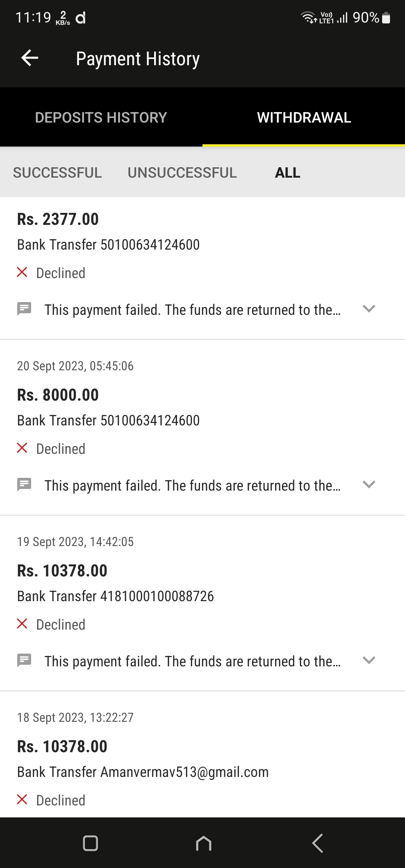This screenshot has width=405, height=868.
Task: Filter by Successful withdrawals
Action: click(x=57, y=173)
